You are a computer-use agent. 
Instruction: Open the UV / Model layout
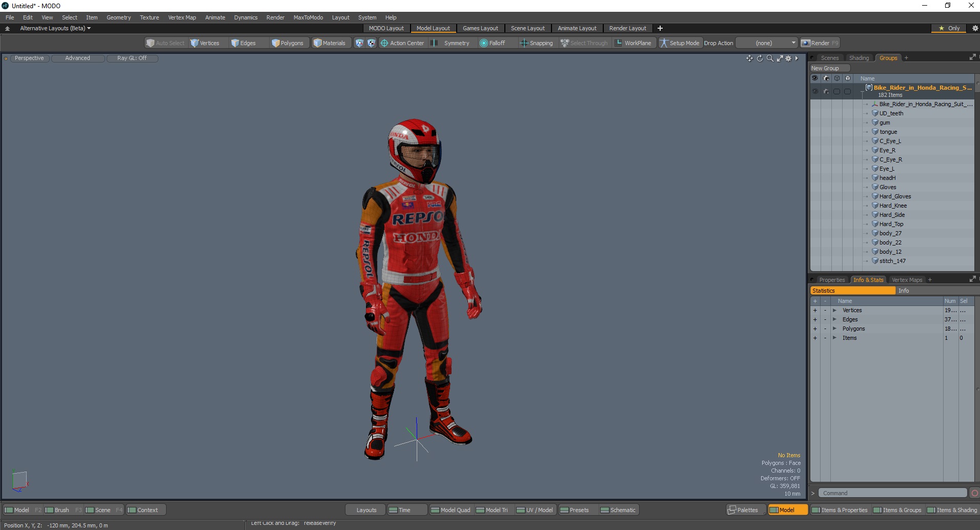pos(535,510)
